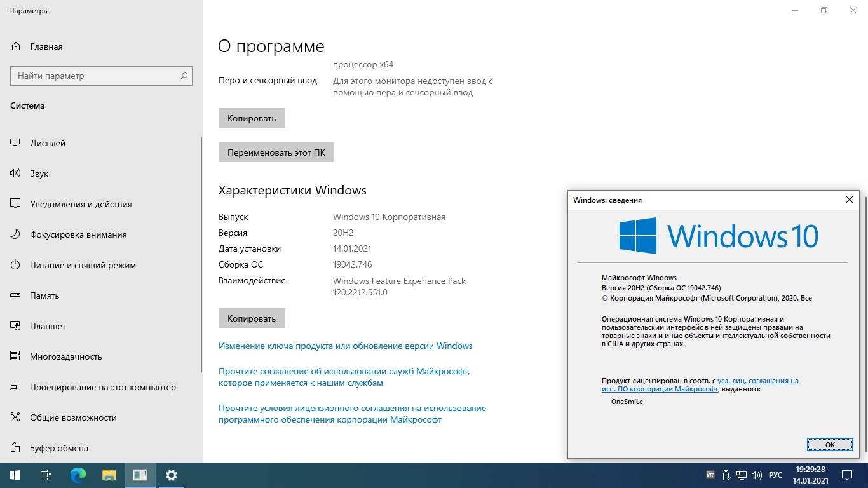Click the VMware tools tray icon
Viewport: 868px width, 488px height.
(x=710, y=475)
